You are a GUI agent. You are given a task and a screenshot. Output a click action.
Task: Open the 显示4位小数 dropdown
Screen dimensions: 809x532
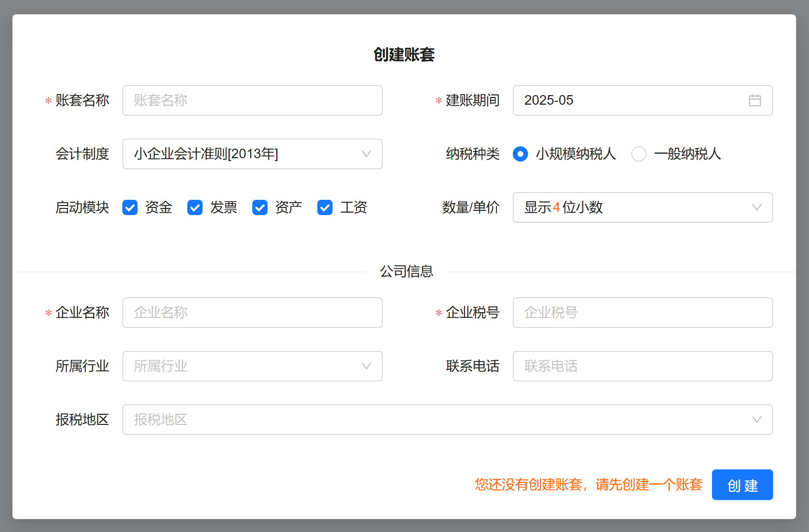[631, 207]
